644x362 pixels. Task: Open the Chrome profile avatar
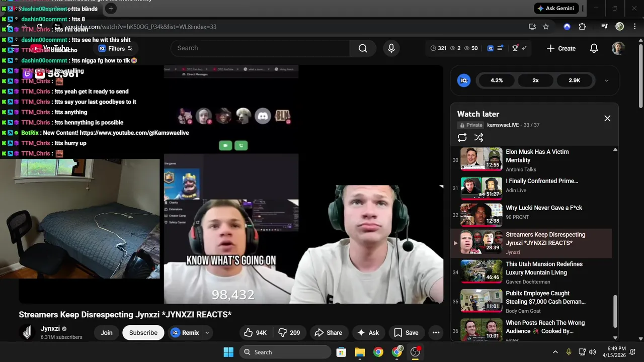pos(620,27)
